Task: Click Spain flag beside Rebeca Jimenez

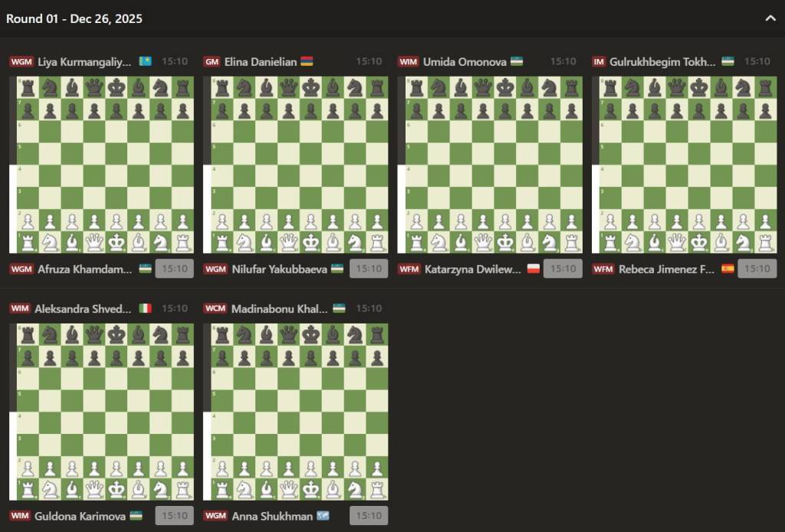Action: pos(728,269)
